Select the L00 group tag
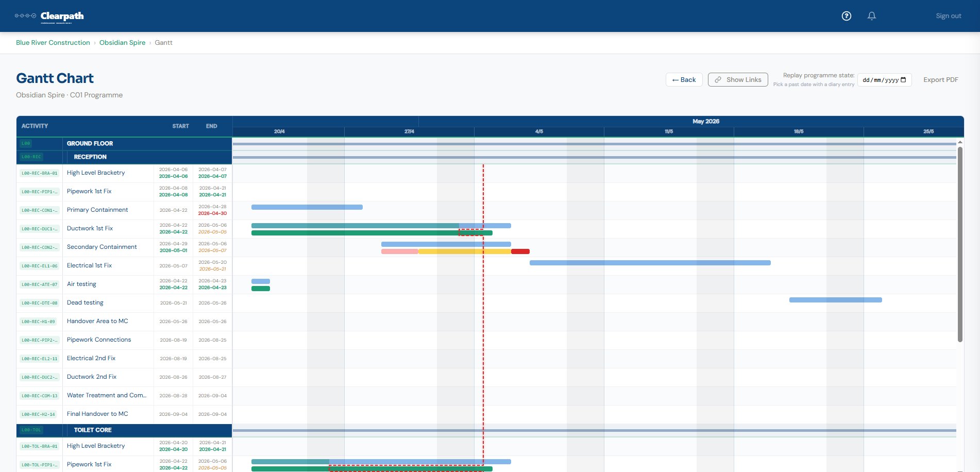The image size is (980, 472). 26,143
